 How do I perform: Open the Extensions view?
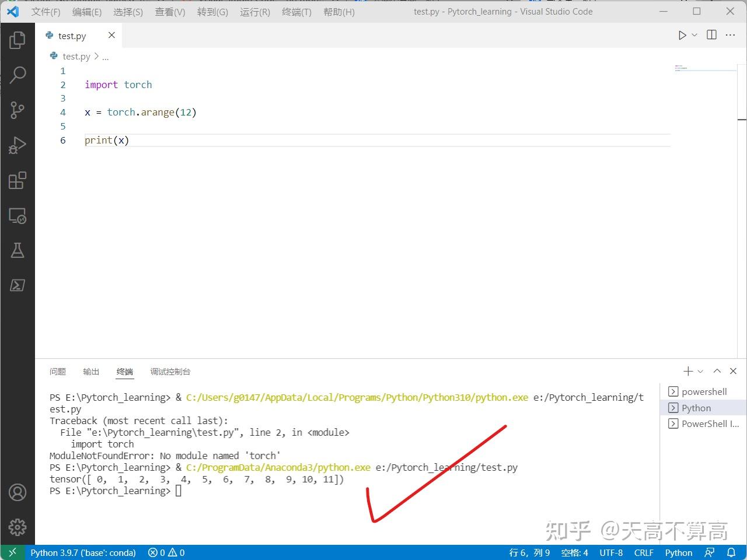tap(18, 180)
